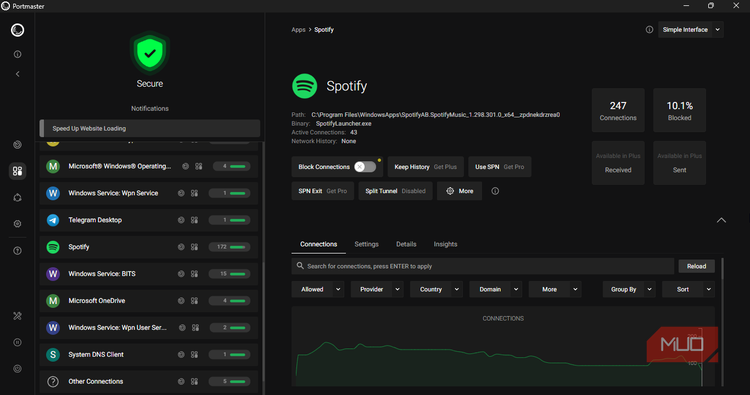Screen dimensions: 750x395
Task: Select the Microsoft OneDrive app row
Action: 149,301
